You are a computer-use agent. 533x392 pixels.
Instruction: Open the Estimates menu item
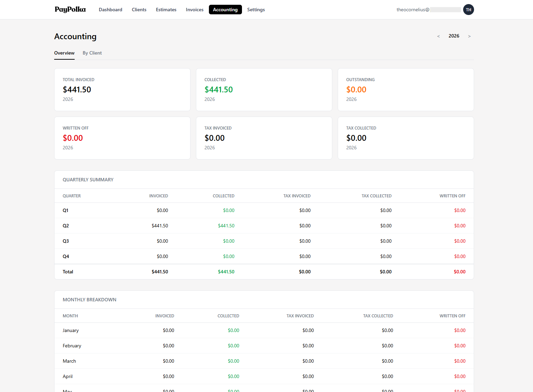coord(166,10)
